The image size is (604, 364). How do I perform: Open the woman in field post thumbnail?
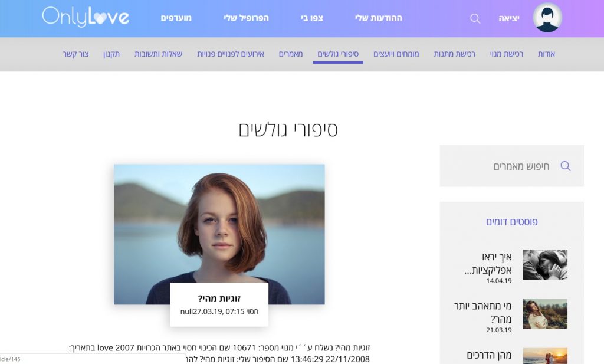point(545,313)
